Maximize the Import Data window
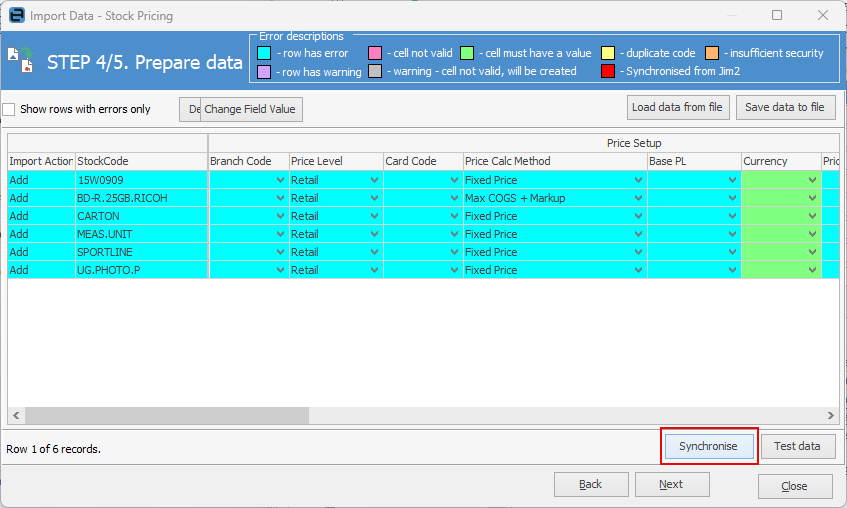This screenshot has width=847, height=508. 777,16
